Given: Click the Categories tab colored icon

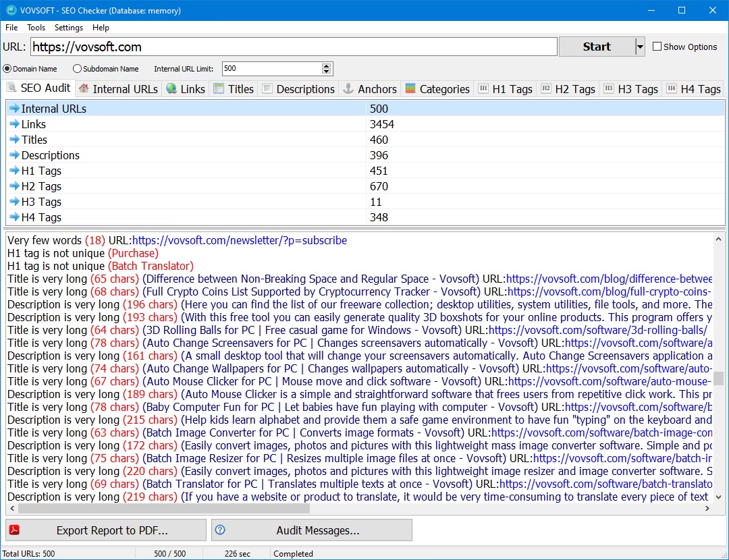Looking at the screenshot, I should point(410,88).
